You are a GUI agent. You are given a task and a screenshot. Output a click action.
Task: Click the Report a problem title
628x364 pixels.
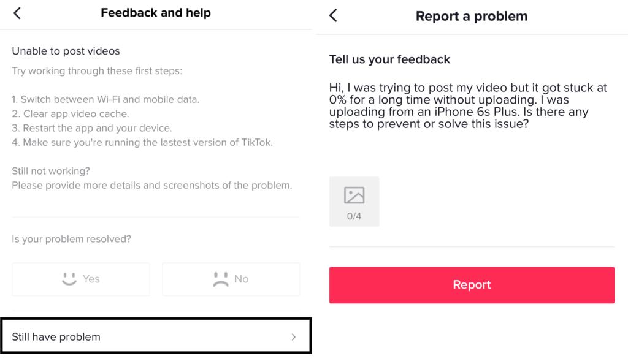point(472,16)
